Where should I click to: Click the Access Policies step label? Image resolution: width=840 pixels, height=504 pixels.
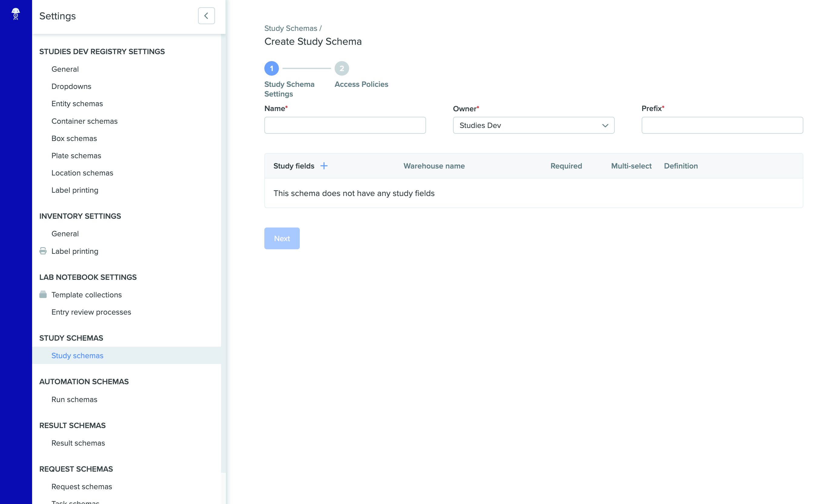(361, 84)
